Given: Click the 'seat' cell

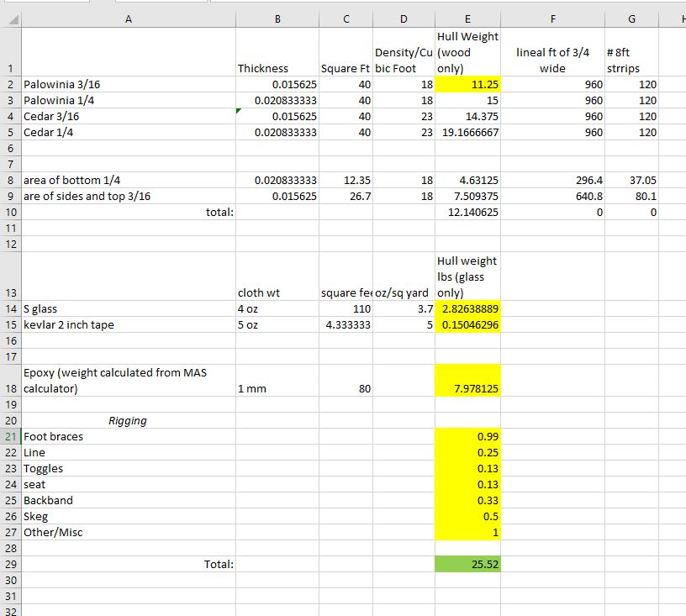Looking at the screenshot, I should click(129, 484).
